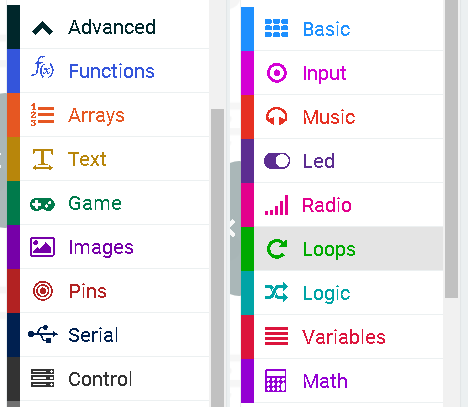Click the Music headphones icon
468x407 pixels.
tap(276, 116)
